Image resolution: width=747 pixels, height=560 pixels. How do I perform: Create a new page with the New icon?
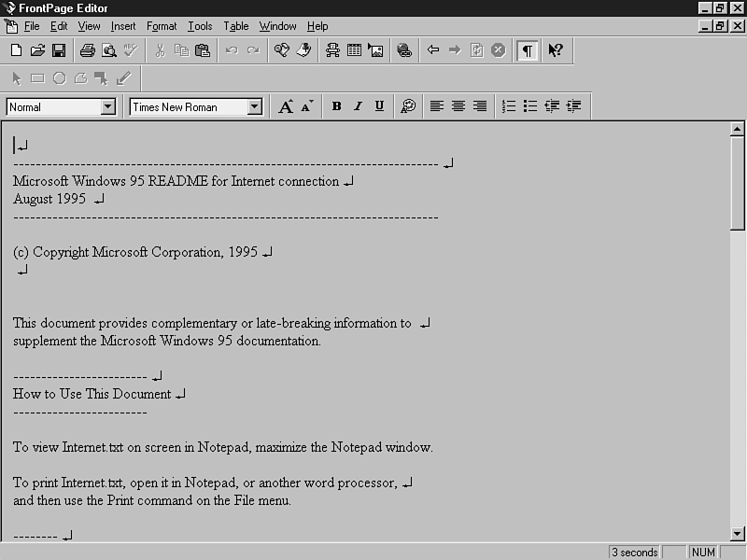16,50
